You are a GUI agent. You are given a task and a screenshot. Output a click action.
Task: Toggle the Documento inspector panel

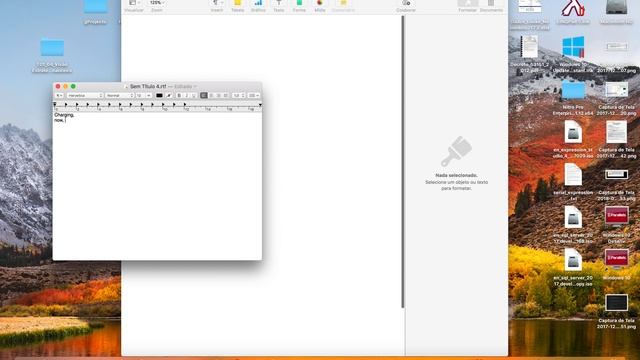click(491, 3)
